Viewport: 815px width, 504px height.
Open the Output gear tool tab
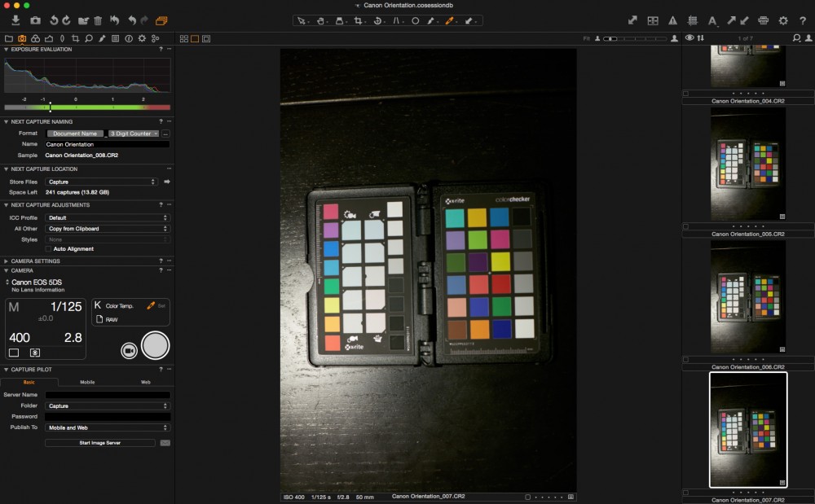click(142, 38)
